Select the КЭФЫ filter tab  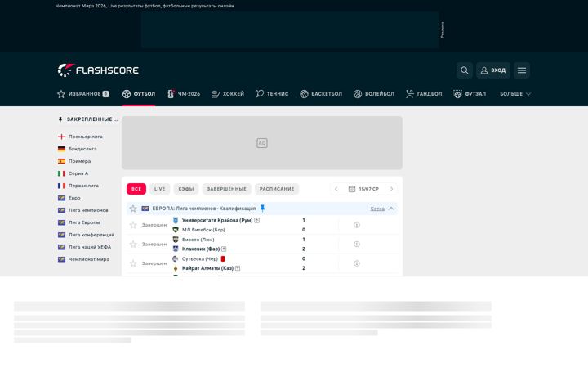coord(186,189)
